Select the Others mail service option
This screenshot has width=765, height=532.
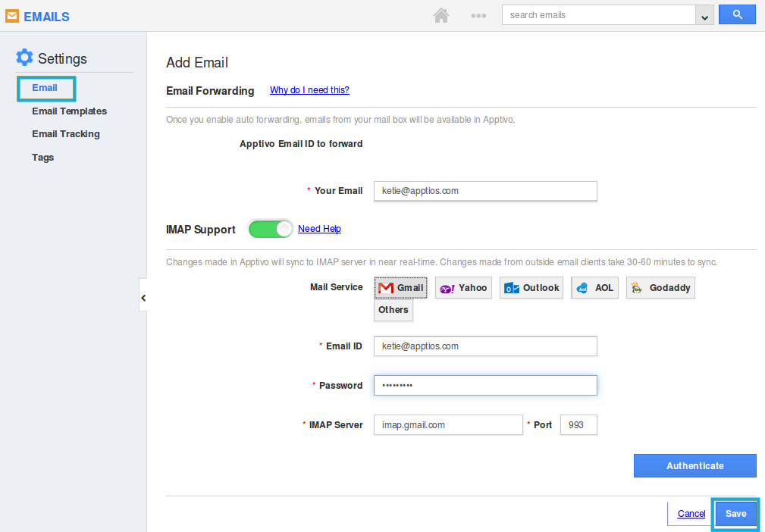point(393,309)
